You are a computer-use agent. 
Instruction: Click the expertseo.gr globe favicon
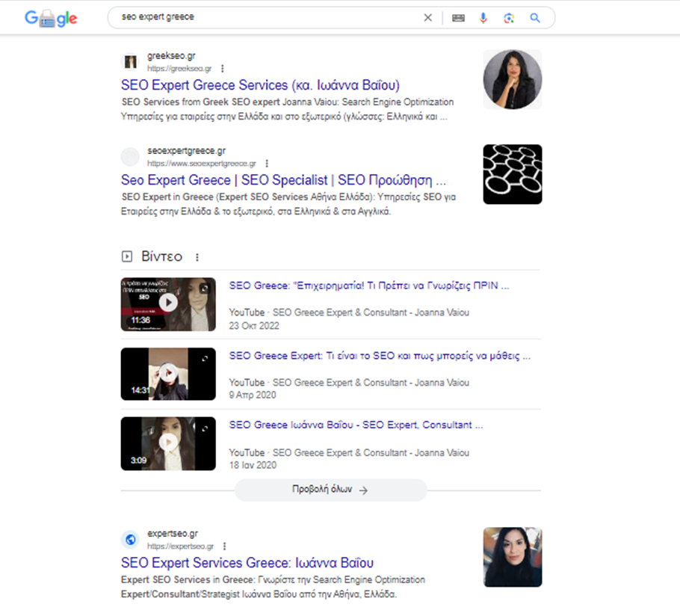click(130, 540)
